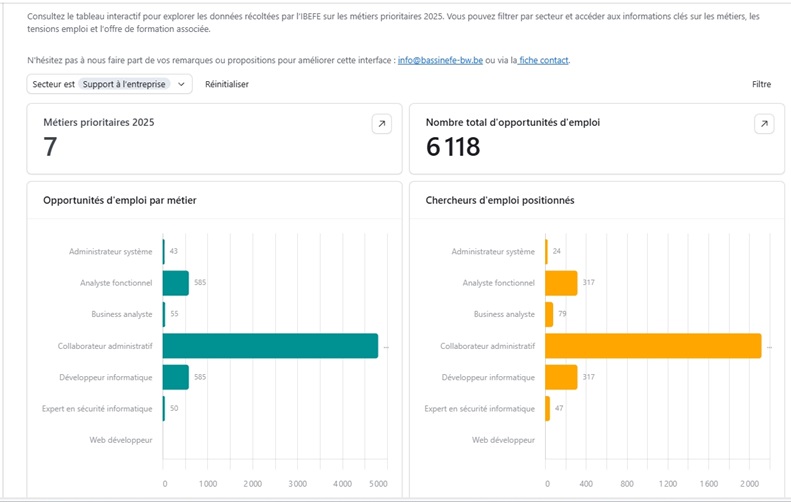Open the info@bassinefe-bw.be email link
This screenshot has height=502, width=791.
tap(440, 61)
